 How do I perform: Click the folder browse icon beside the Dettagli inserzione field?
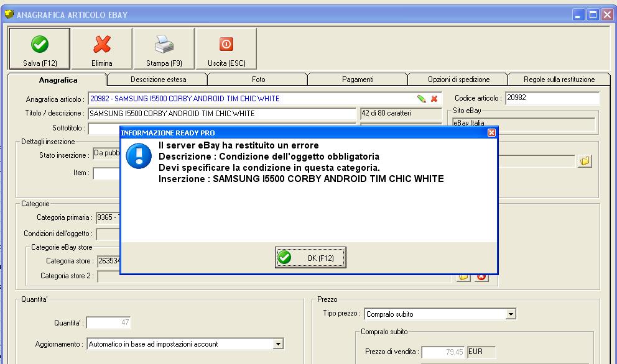585,161
